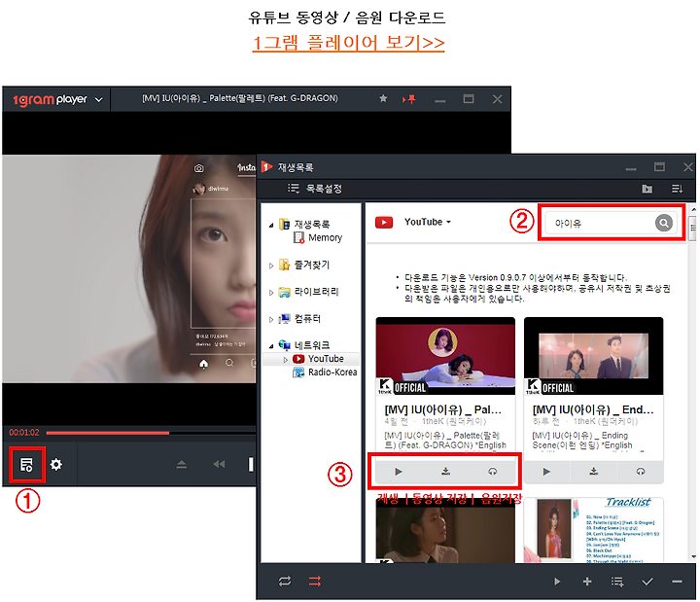Click the camera icon in the video frame
Image resolution: width=700 pixels, height=602 pixels.
tap(198, 168)
